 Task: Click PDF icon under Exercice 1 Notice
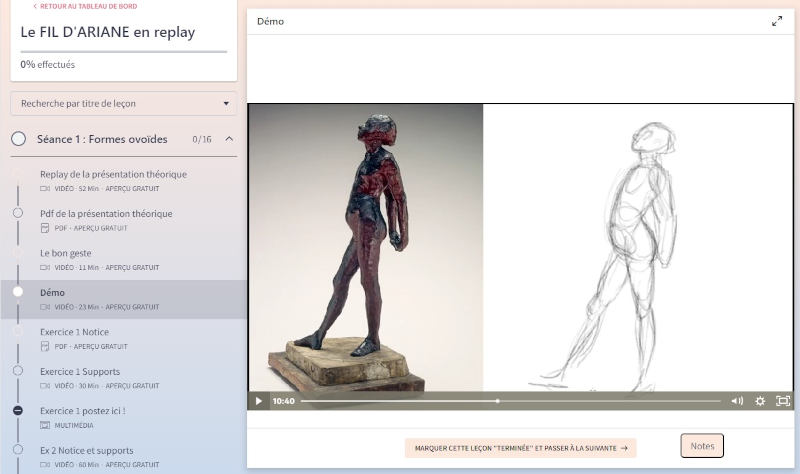point(45,346)
